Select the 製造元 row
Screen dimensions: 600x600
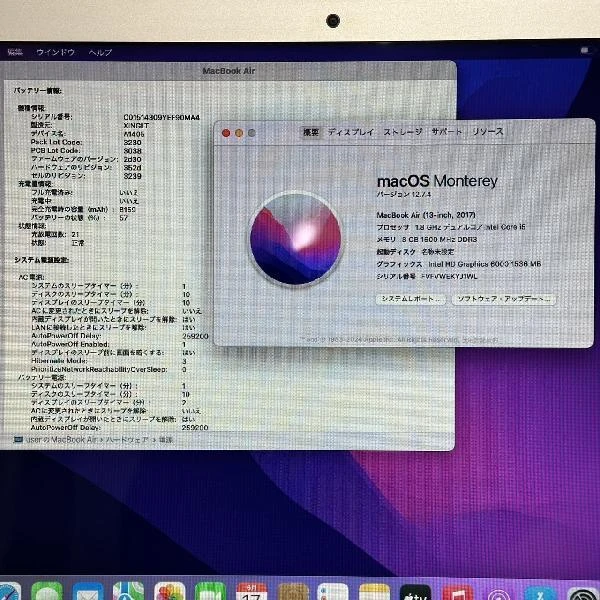[90, 126]
